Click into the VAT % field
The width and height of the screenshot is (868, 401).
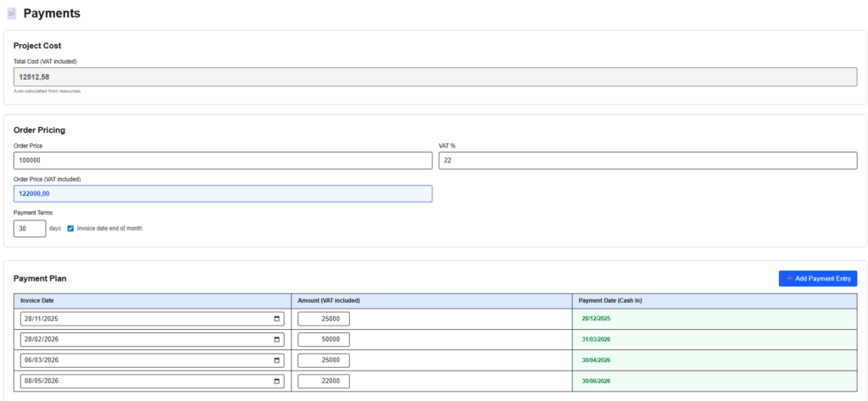647,160
